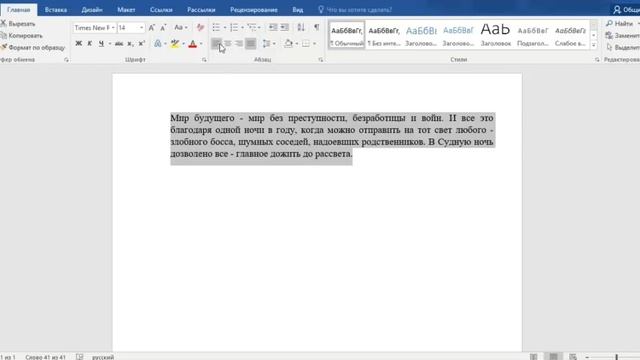Apply shading fill color

pyautogui.click(x=289, y=43)
